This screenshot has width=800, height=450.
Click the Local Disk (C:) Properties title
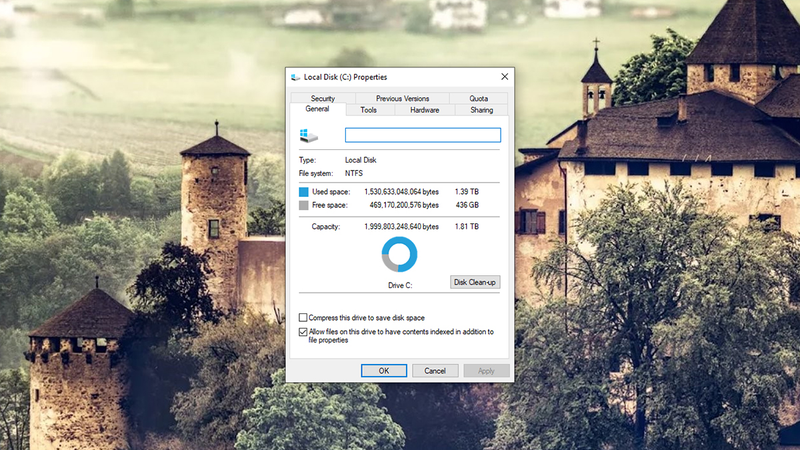[x=345, y=77]
